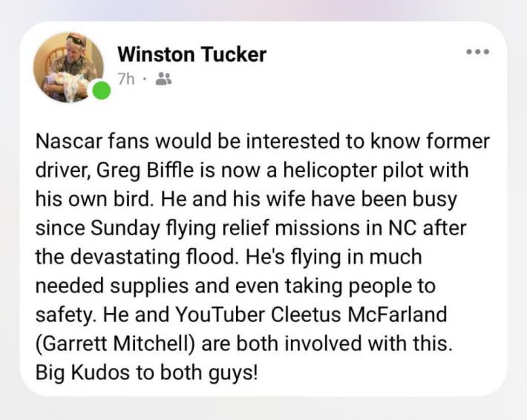Open Winston Tucker's profile picture
Image resolution: width=527 pixels, height=420 pixels.
point(68,68)
